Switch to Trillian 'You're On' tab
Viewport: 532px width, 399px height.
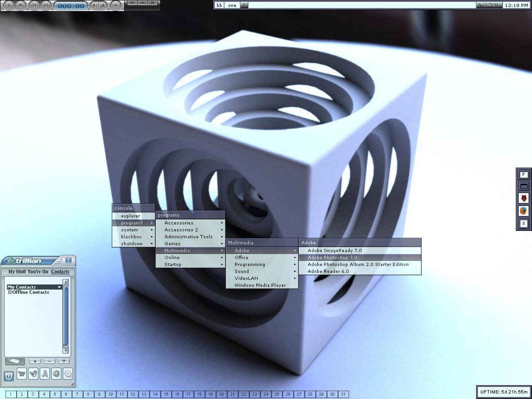tap(38, 272)
